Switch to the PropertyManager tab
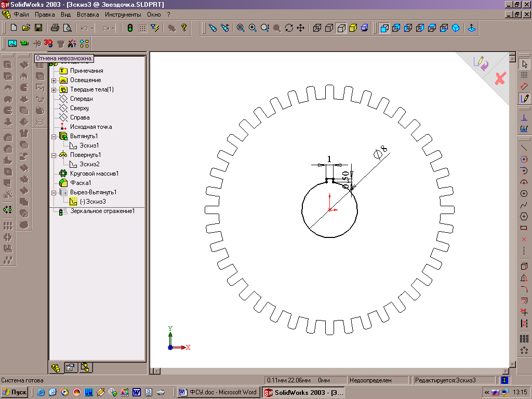Image resolution: width=532 pixels, height=399 pixels. (71, 367)
